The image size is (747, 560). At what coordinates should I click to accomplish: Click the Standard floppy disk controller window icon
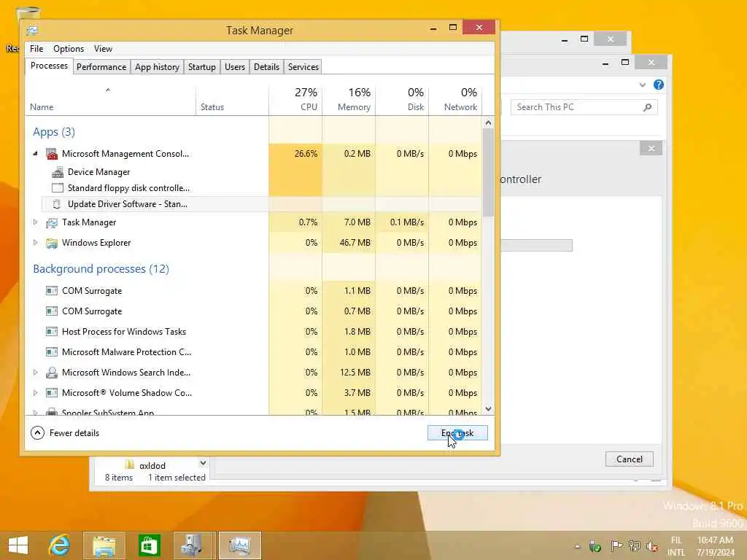[57, 188]
